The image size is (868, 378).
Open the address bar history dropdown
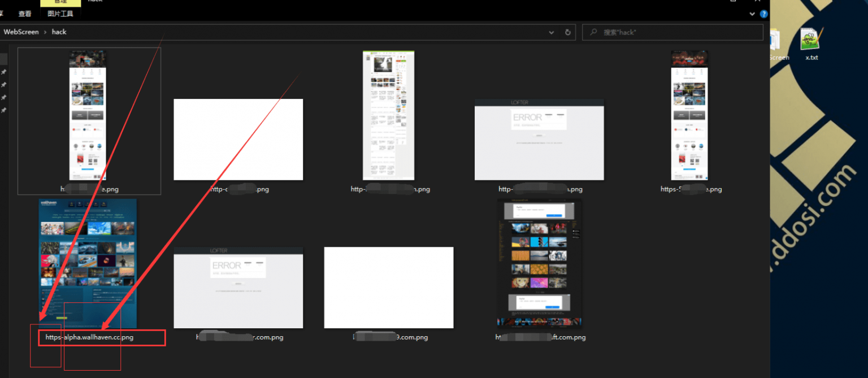pos(552,32)
